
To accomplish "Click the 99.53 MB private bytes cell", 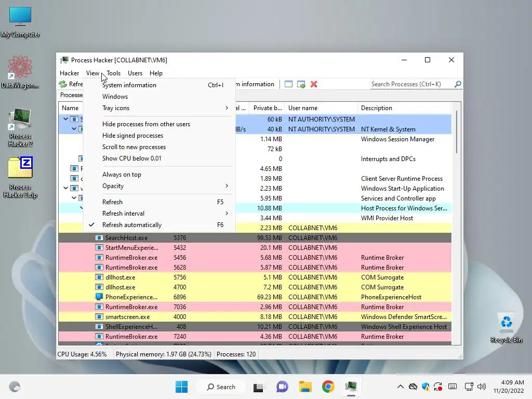I will pyautogui.click(x=270, y=238).
